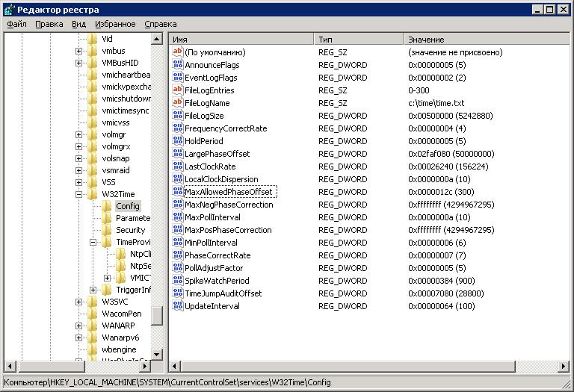
Task: Select the MaxAllowedPhaseOffset value name
Action: [229, 192]
